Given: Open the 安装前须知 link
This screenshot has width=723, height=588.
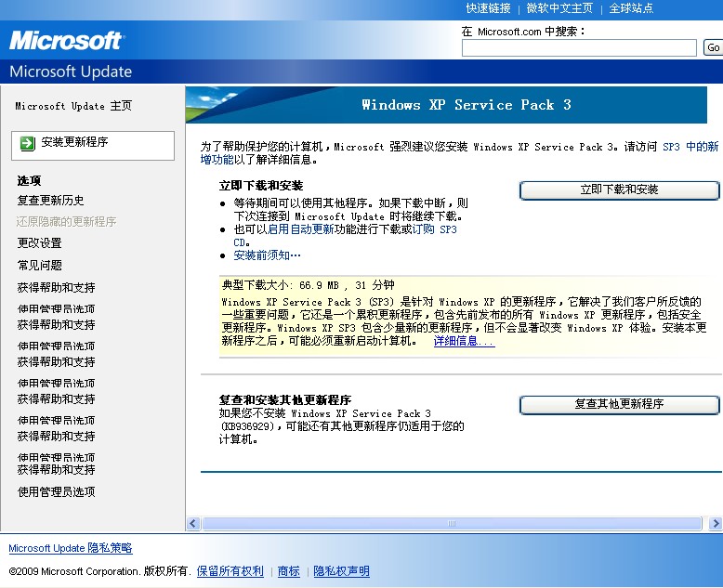Looking at the screenshot, I should tap(267, 255).
